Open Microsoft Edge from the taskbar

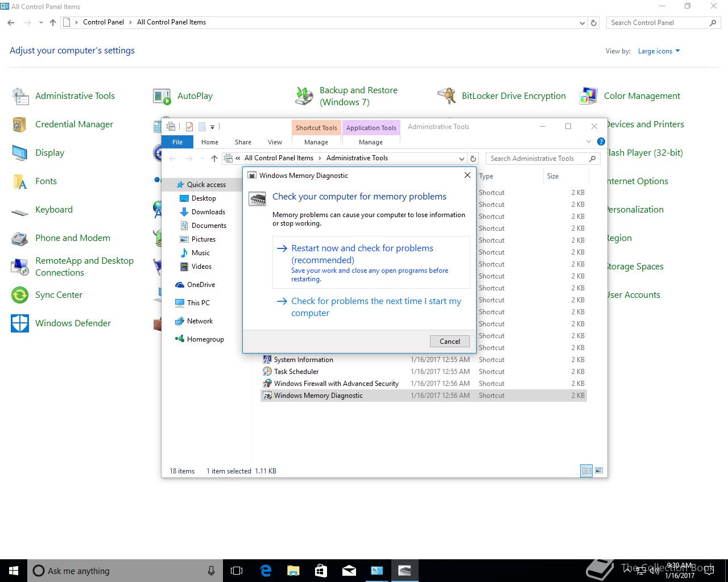(x=266, y=571)
